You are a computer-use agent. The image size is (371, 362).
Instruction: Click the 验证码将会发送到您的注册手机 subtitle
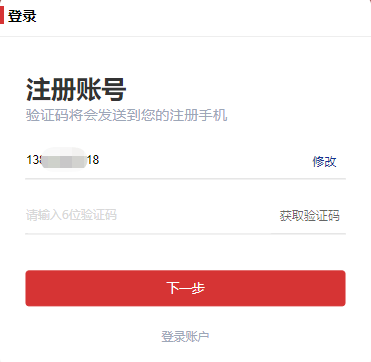[127, 115]
